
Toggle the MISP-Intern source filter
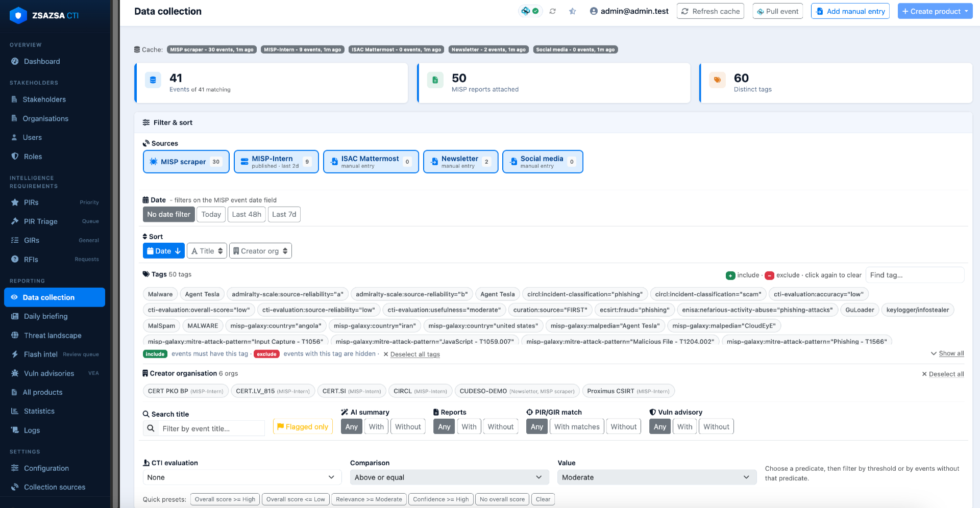276,162
